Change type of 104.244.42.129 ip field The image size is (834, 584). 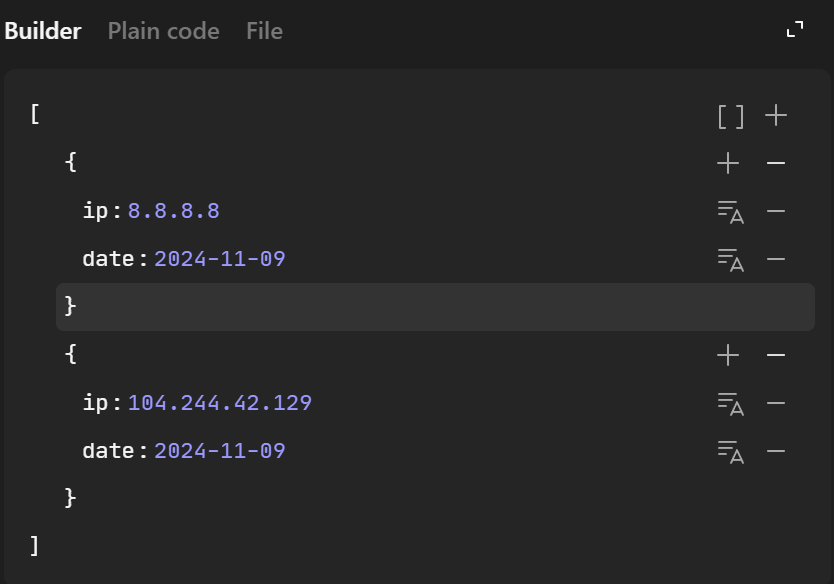tap(731, 403)
